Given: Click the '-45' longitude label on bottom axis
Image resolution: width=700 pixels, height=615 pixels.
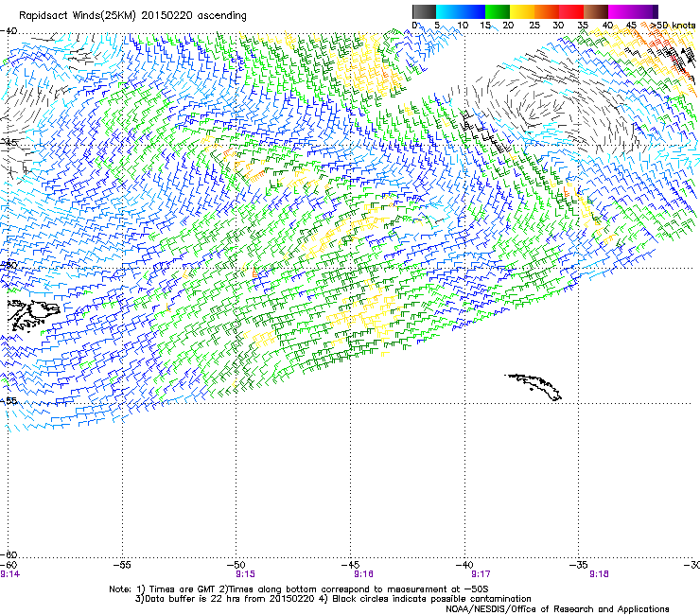Looking at the screenshot, I should click(x=350, y=565).
